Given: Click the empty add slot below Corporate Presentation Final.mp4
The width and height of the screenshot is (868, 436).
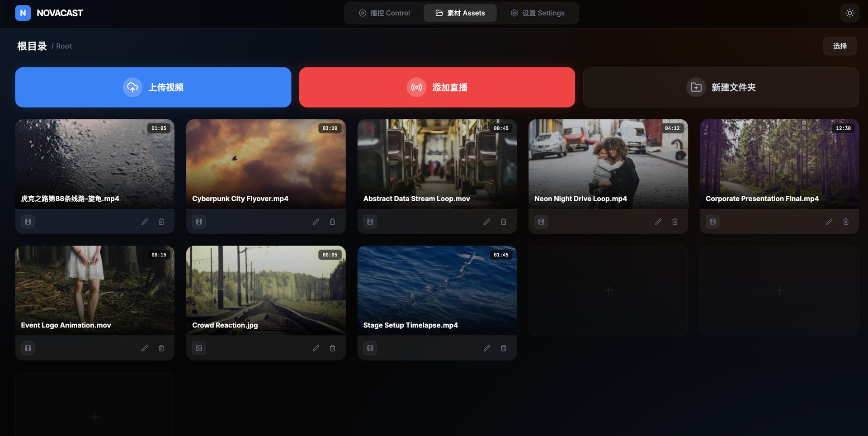Looking at the screenshot, I should coord(779,290).
